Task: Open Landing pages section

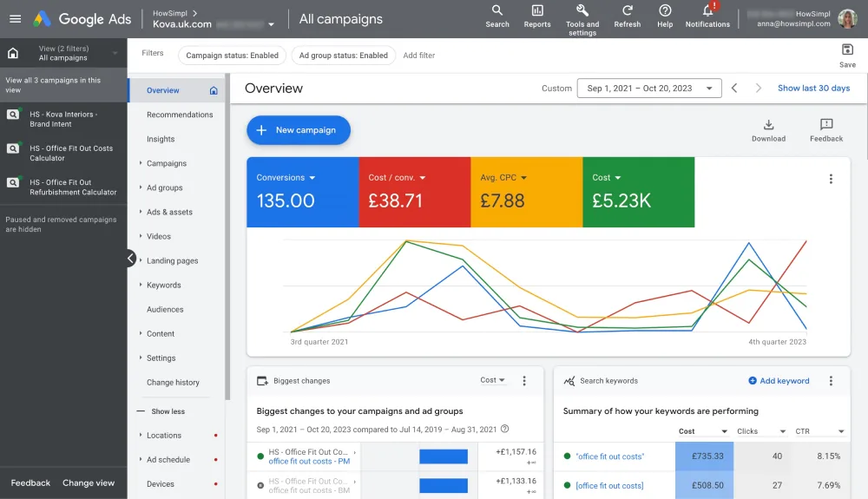Action: tap(172, 260)
